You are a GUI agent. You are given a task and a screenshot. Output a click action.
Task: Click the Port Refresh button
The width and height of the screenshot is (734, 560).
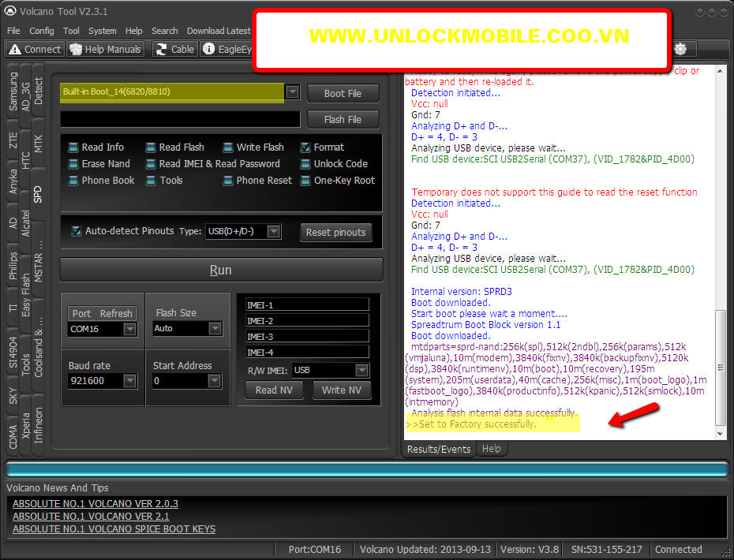[x=103, y=313]
